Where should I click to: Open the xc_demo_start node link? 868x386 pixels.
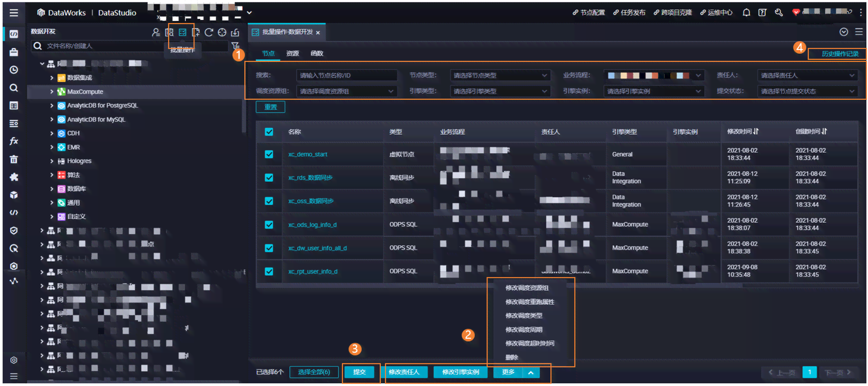tap(308, 154)
